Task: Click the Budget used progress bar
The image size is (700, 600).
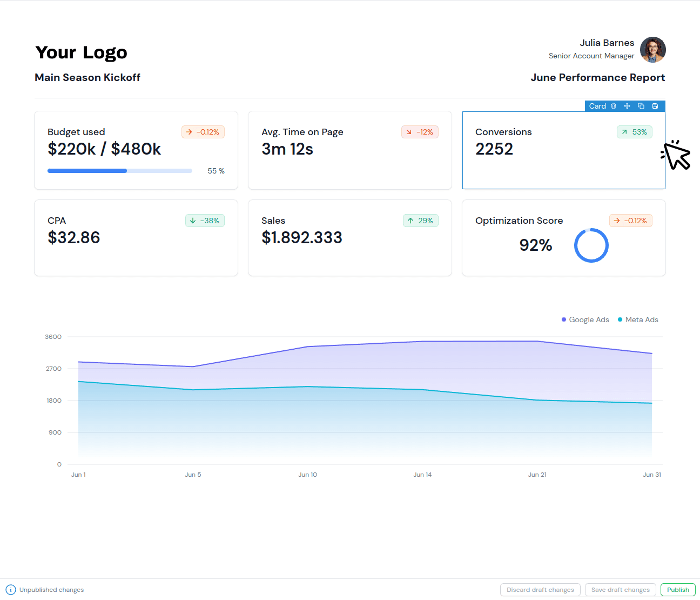Action: (x=120, y=171)
